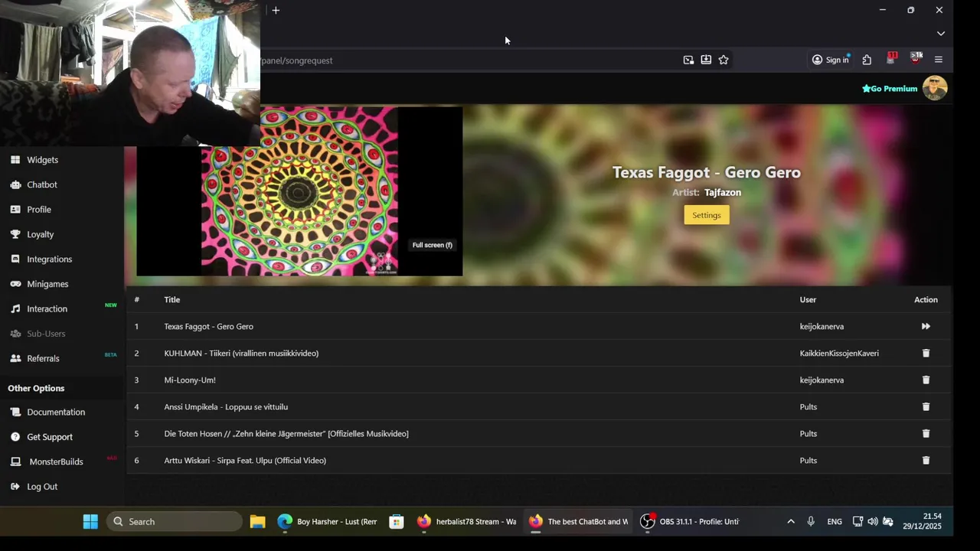Image resolution: width=980 pixels, height=551 pixels.
Task: Click the title Anssi Umpikela - Loppuu se vittuilu
Action: 226,407
